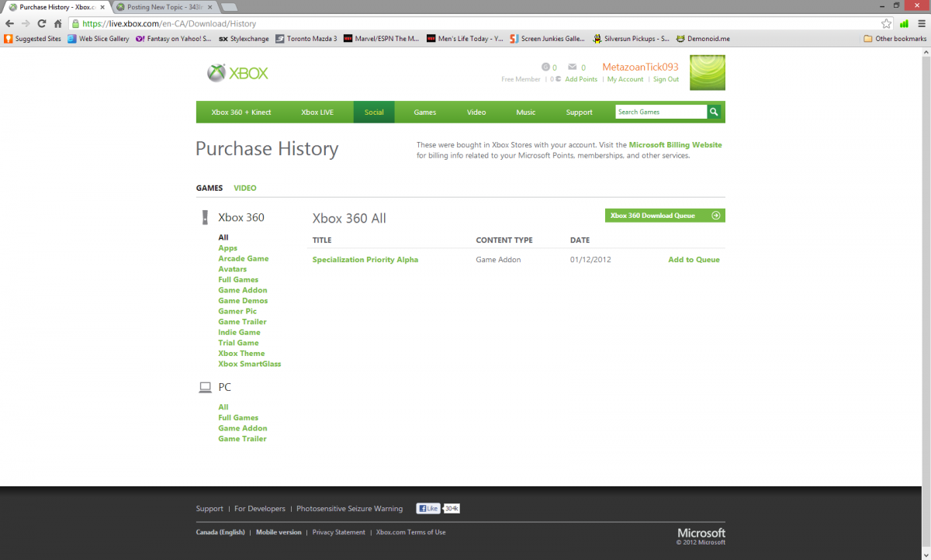Click the browser forward arrow
The height and width of the screenshot is (560, 931).
pos(26,23)
